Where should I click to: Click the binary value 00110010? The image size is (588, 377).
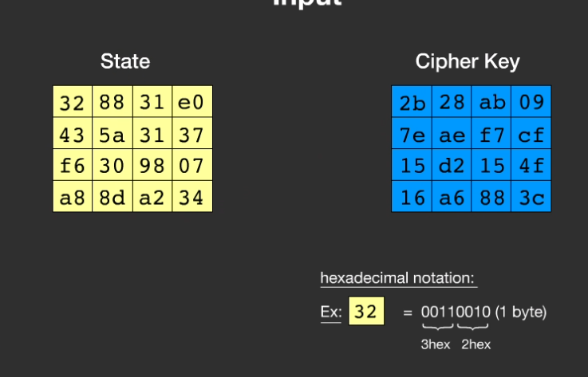[456, 312]
